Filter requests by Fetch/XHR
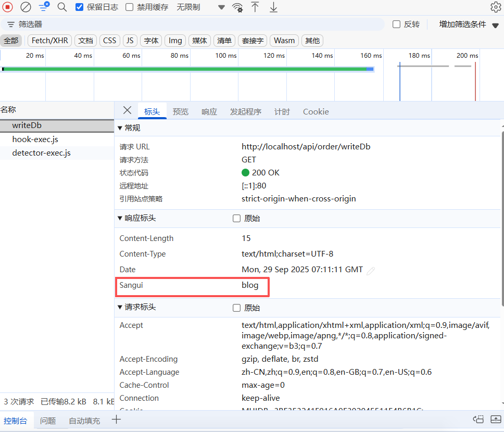The height and width of the screenshot is (432, 504). [49, 41]
